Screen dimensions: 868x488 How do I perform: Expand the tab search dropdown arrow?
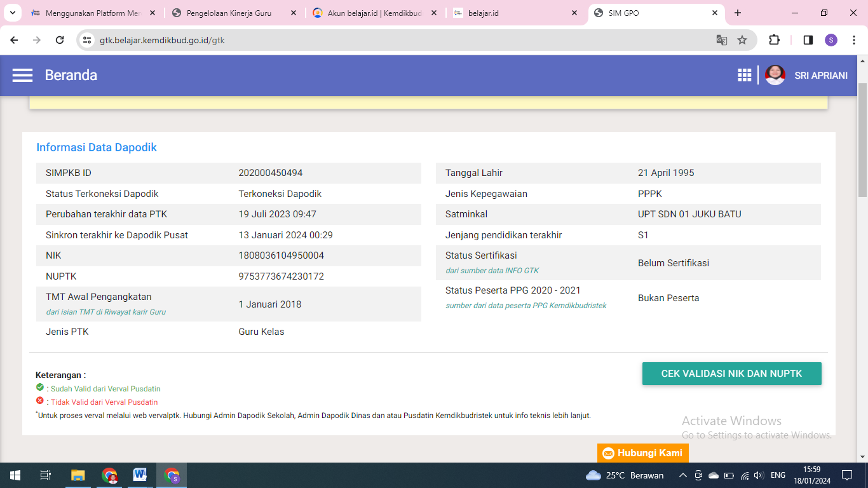[x=12, y=13]
